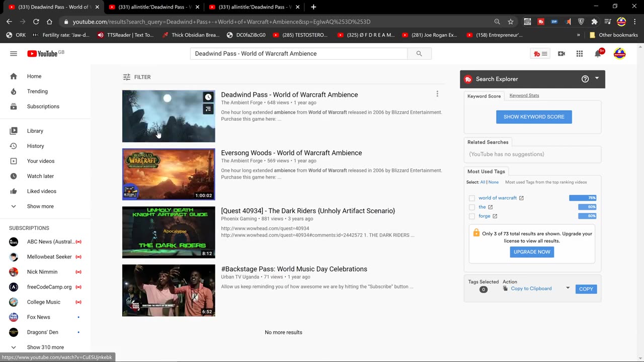Tick the 'world of warcraft' tag checkbox

(471, 198)
